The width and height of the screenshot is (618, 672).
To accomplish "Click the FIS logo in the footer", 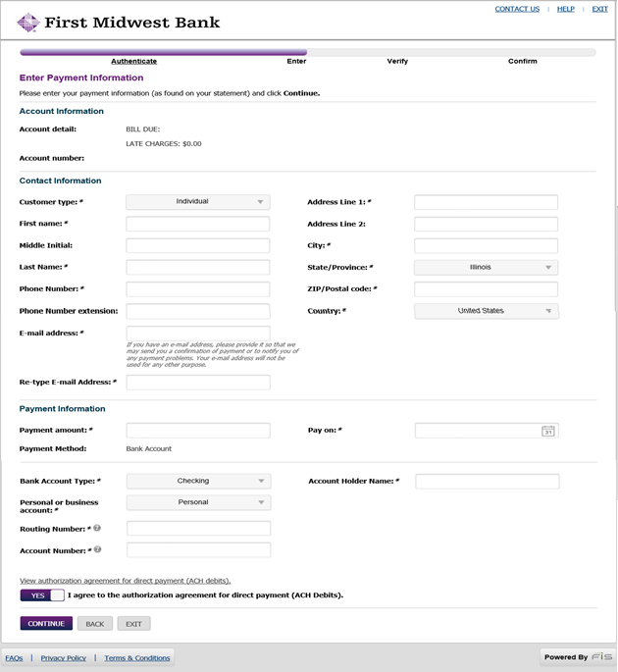I will pyautogui.click(x=601, y=657).
